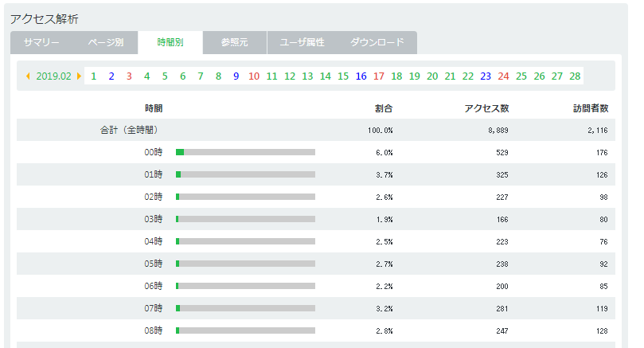Select day 14 in the date row

pyautogui.click(x=326, y=76)
